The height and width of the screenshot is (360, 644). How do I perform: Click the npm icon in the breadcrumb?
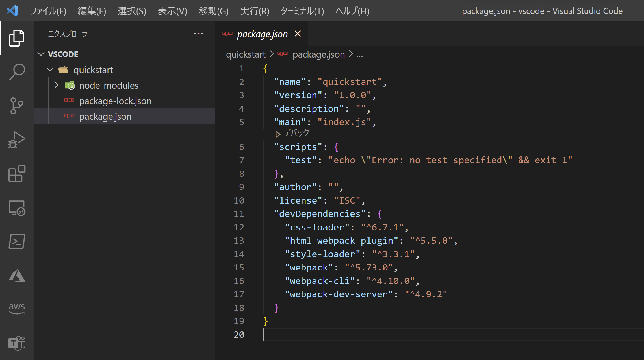(x=283, y=54)
